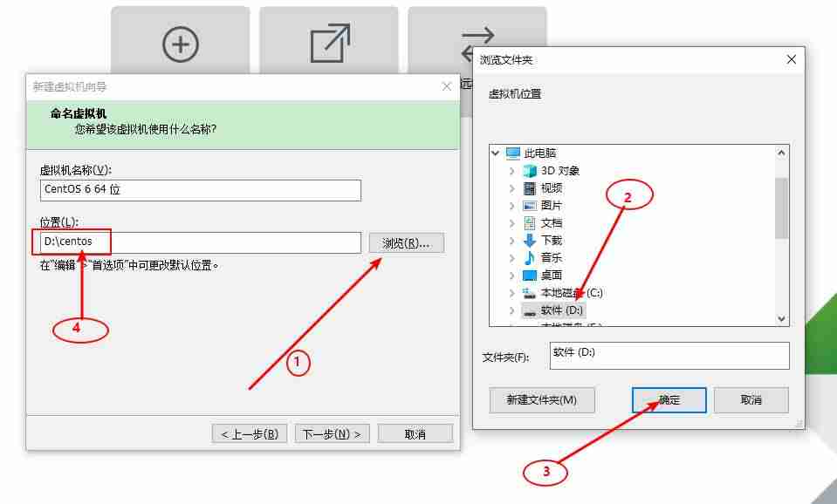Click the 确定 button in browse dialog
The image size is (837, 504).
tap(669, 400)
